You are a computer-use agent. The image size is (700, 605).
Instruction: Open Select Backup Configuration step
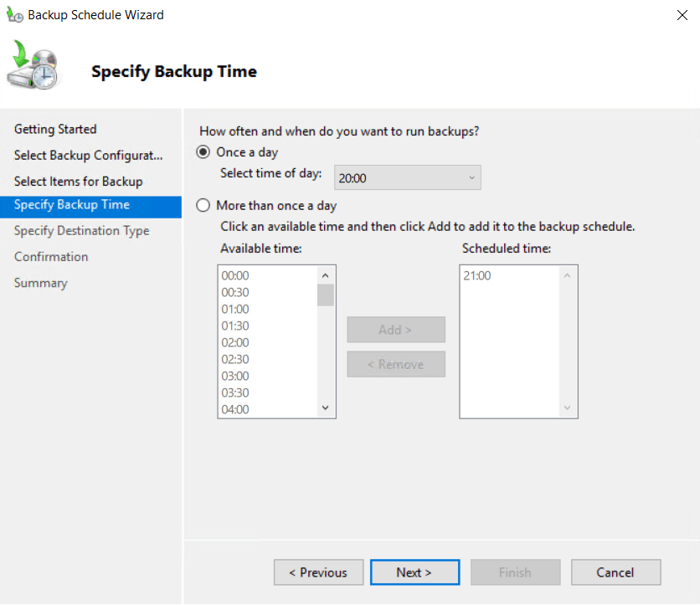point(88,156)
